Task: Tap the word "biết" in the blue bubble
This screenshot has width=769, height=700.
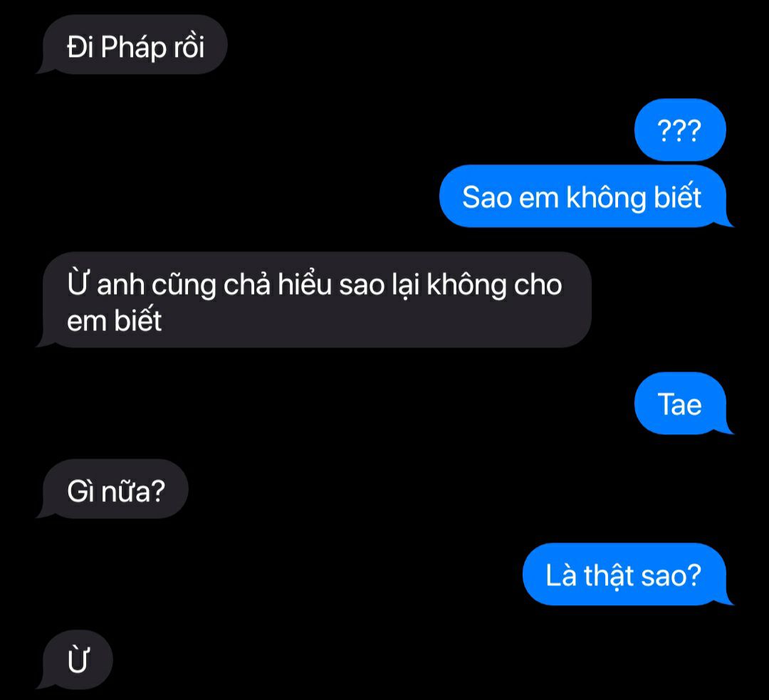Action: pos(677,196)
